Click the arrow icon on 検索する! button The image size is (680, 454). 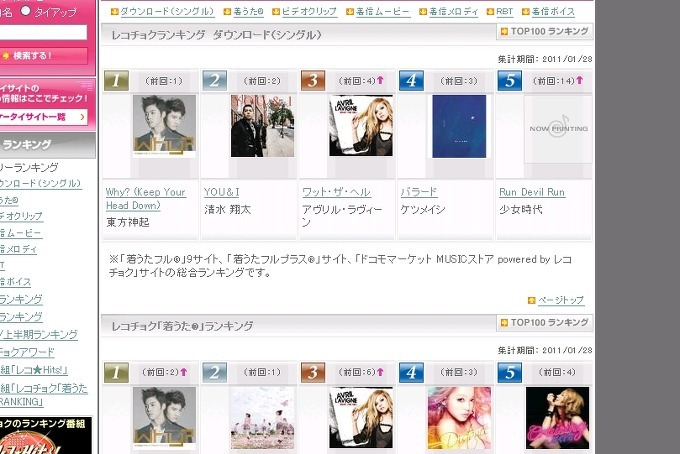6,56
